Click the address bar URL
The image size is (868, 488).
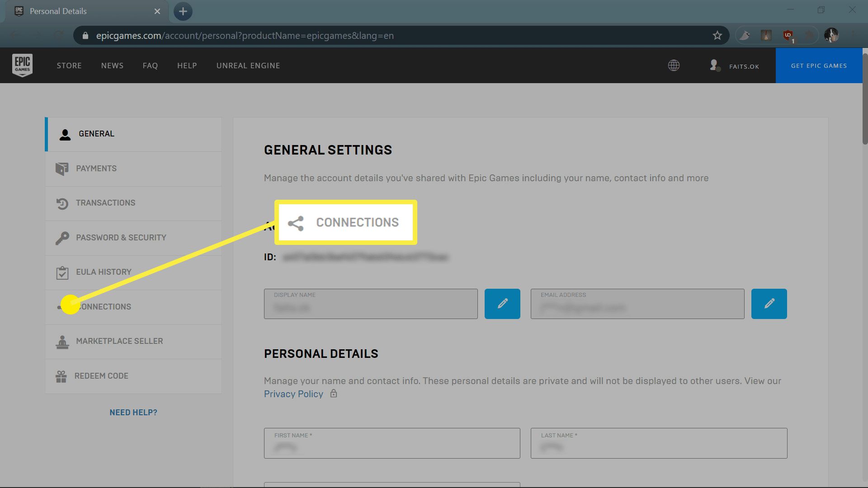point(245,36)
